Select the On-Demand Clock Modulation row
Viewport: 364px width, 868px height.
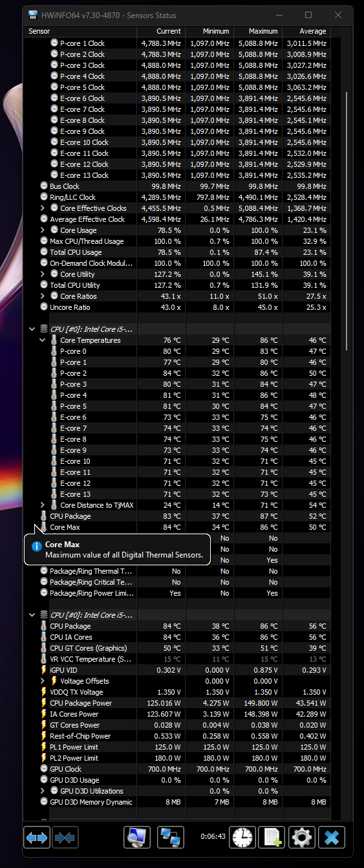(x=178, y=263)
